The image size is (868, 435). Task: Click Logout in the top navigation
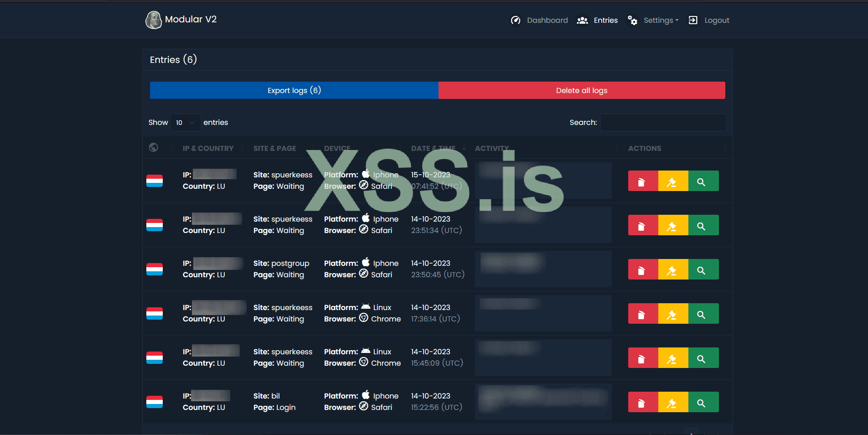709,21
